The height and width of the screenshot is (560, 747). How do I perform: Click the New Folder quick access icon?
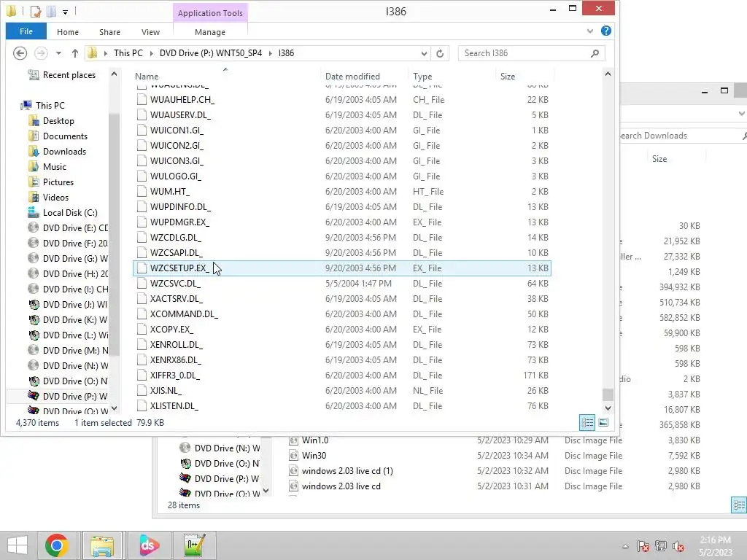tap(52, 11)
